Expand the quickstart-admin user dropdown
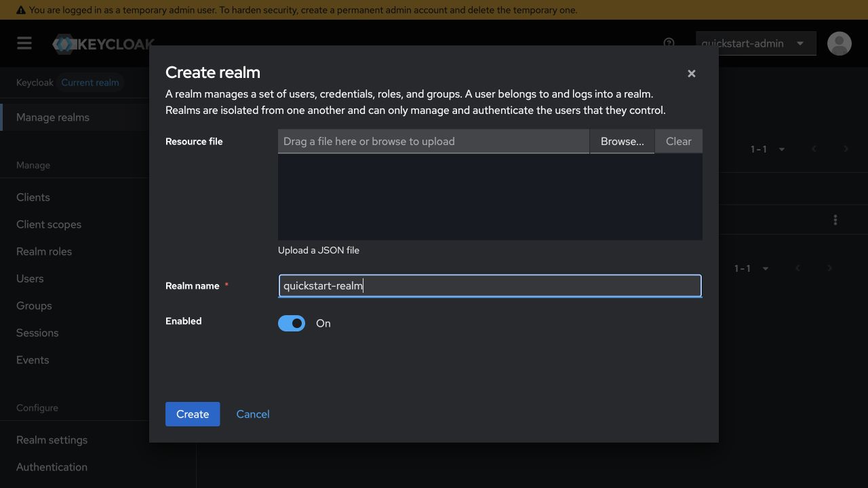Image resolution: width=868 pixels, height=488 pixels. point(756,43)
